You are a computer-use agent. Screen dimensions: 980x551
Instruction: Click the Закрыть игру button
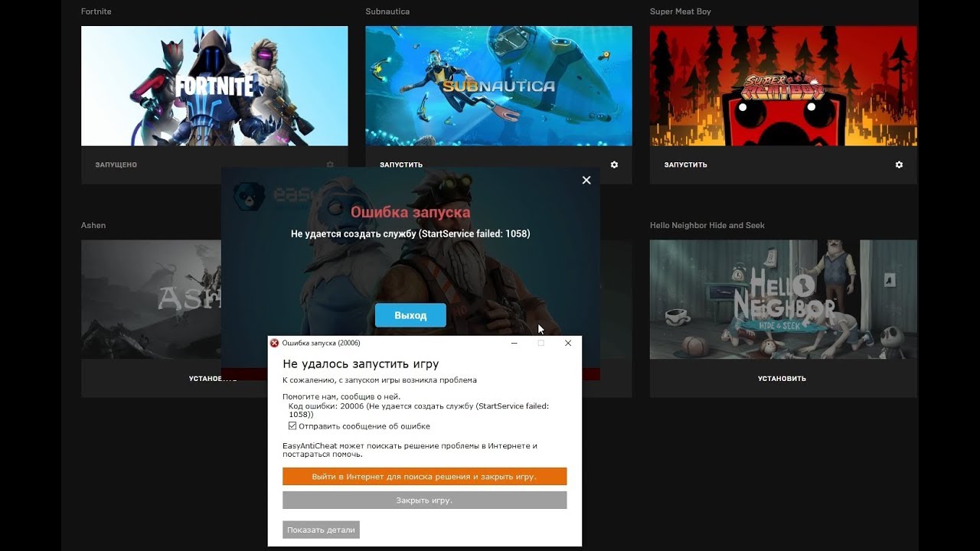[424, 500]
